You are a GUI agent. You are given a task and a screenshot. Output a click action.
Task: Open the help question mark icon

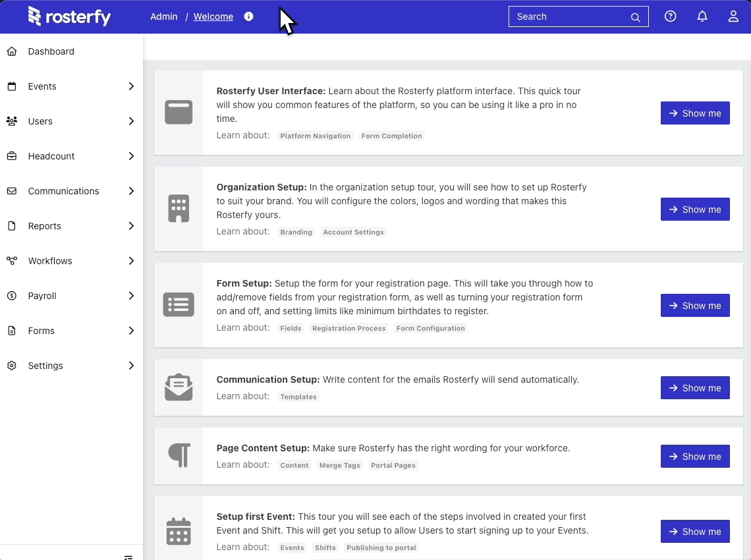coord(670,16)
